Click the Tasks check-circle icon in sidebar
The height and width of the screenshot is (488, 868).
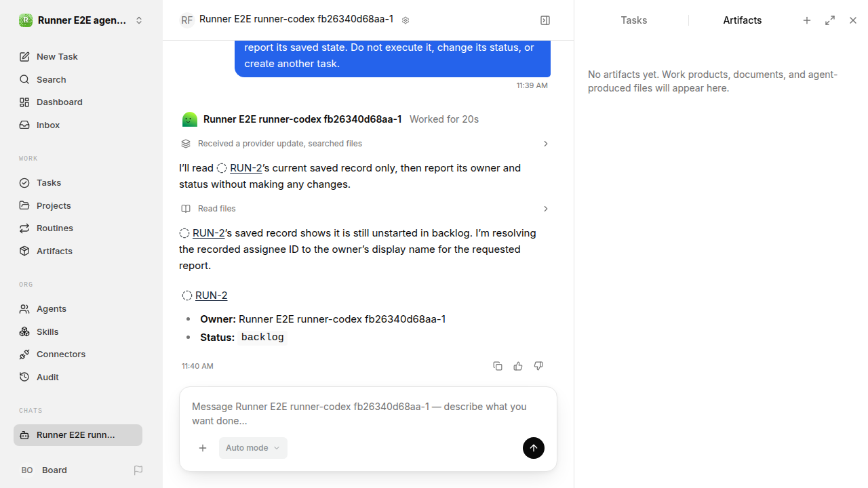pyautogui.click(x=24, y=183)
